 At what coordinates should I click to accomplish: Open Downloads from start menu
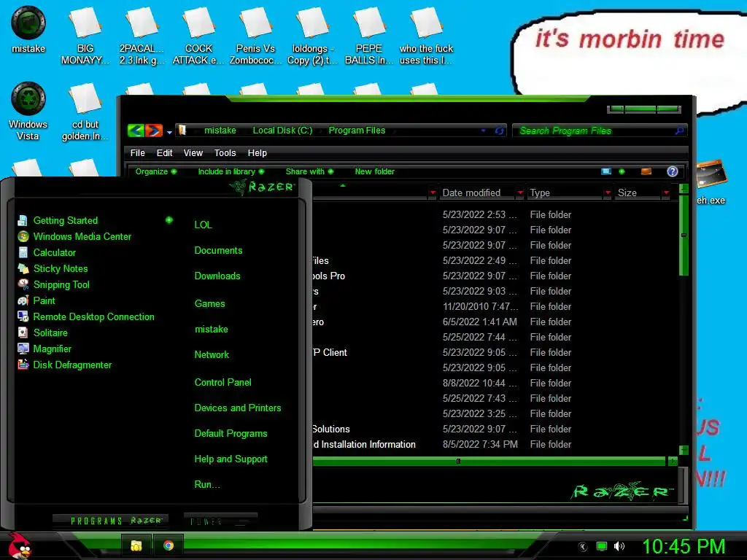pos(217,276)
